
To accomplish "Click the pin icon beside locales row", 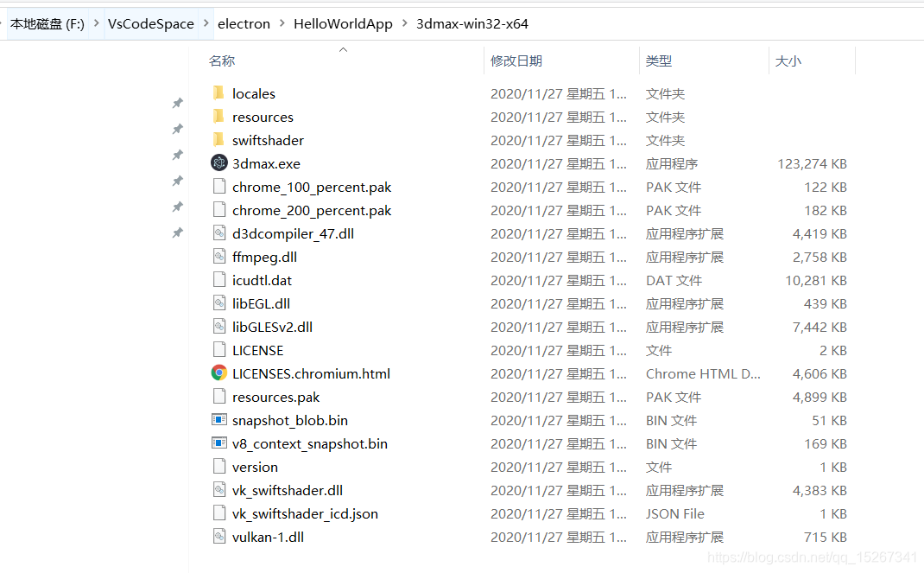I will pos(177,103).
